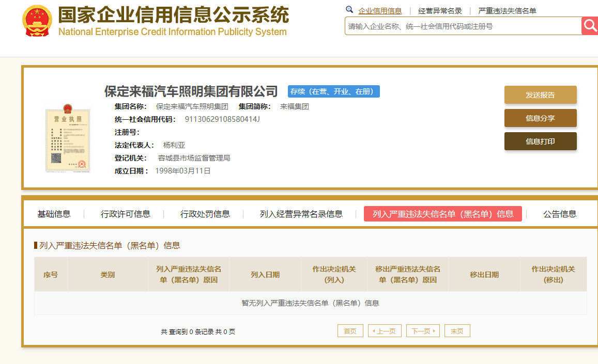This screenshot has height=364, width=598.
Task: Click the 移出日期 column header
Action: [x=484, y=275]
